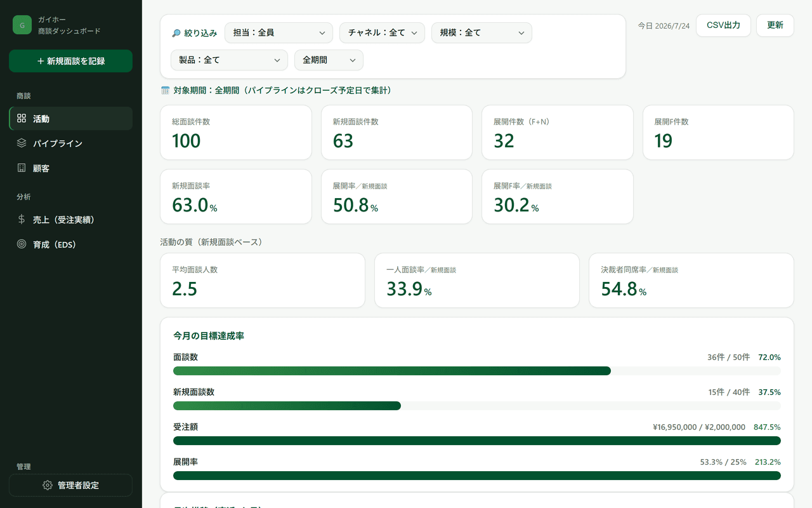
Task: Click the 展開率 50.8% card
Action: 396,196
